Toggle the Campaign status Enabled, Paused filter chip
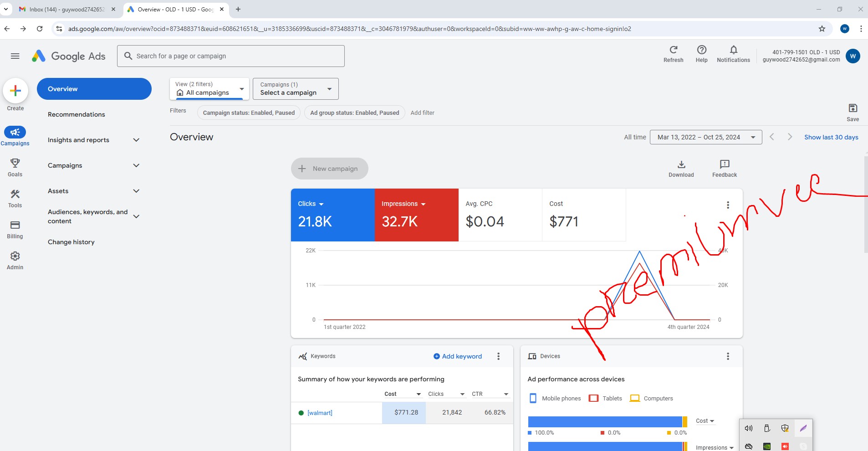This screenshot has width=868, height=451. pyautogui.click(x=248, y=113)
